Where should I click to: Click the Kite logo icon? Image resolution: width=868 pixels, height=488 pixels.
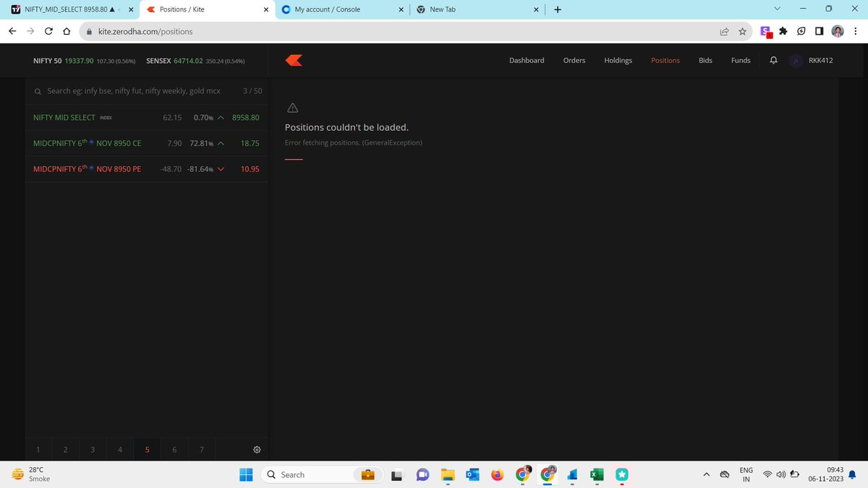click(294, 61)
